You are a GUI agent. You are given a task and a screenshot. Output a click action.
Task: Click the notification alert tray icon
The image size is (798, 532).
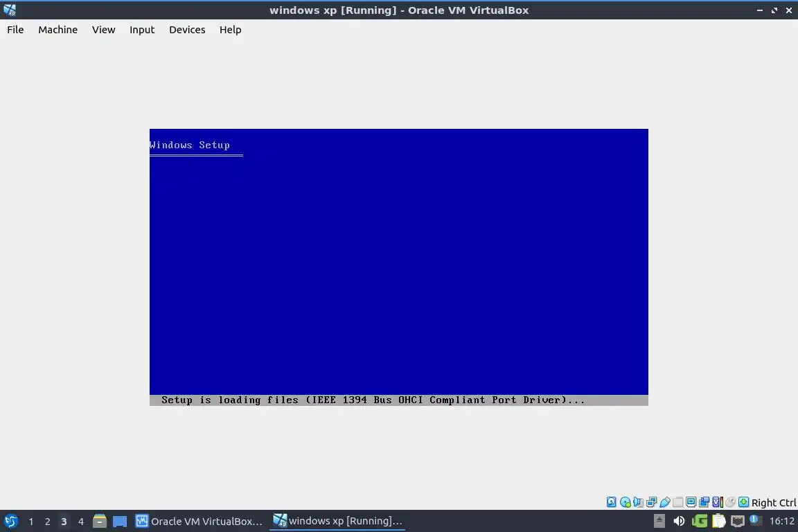pos(755,520)
